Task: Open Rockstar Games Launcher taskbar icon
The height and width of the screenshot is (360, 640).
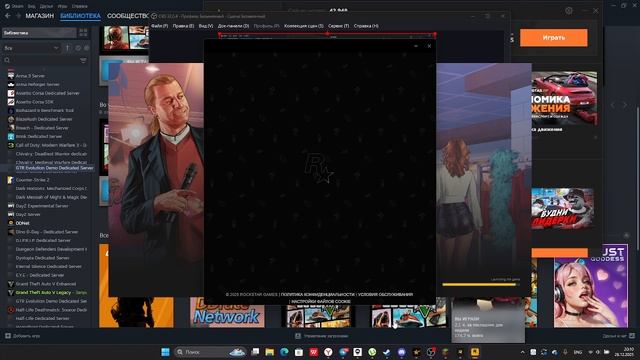Action: pyautogui.click(x=475, y=352)
